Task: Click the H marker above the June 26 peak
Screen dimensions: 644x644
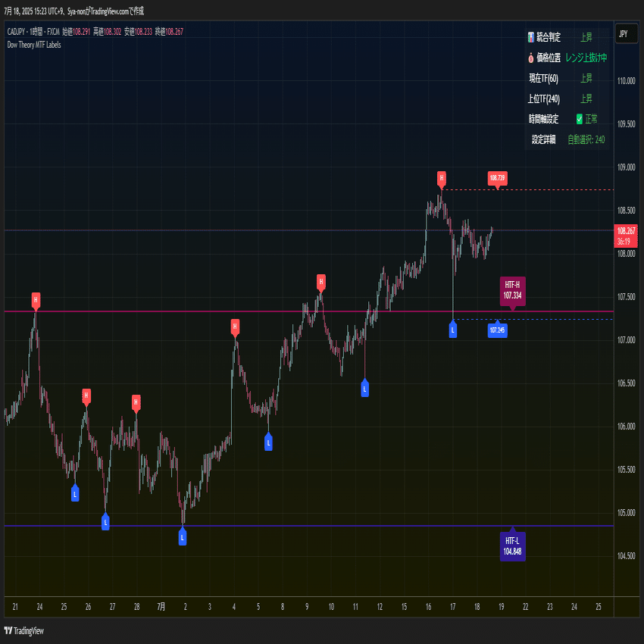Action: 86,396
